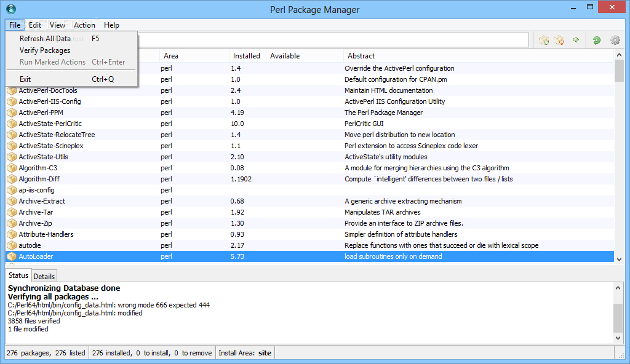630x364 pixels.
Task: Click the package icon for Archive-Tar
Action: coord(12,212)
